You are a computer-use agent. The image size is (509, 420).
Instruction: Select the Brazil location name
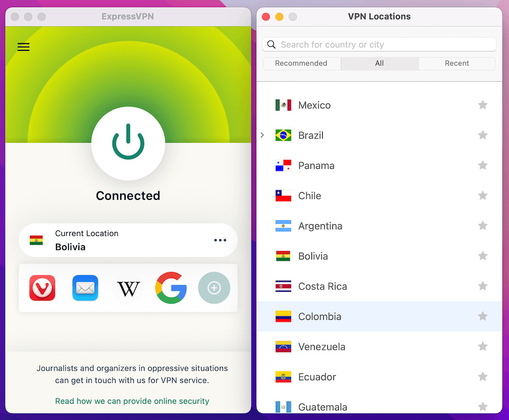[311, 135]
